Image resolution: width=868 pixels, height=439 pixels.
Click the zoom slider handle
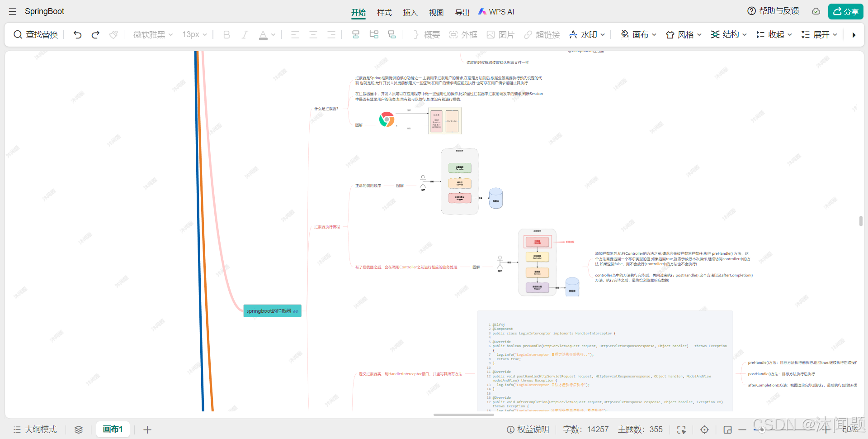click(762, 429)
